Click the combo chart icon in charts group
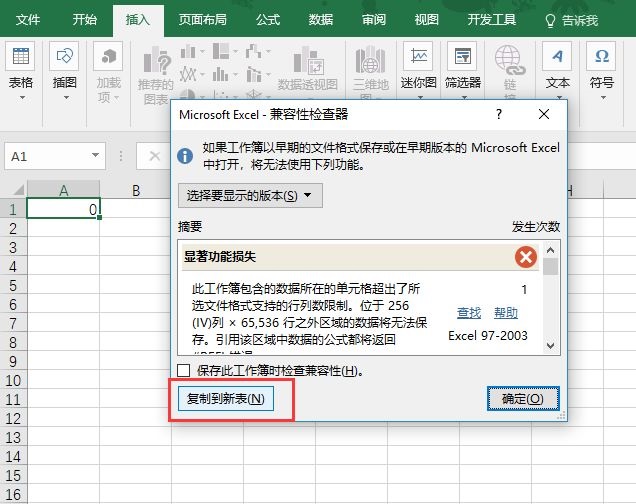This screenshot has width=636, height=504. (254, 74)
